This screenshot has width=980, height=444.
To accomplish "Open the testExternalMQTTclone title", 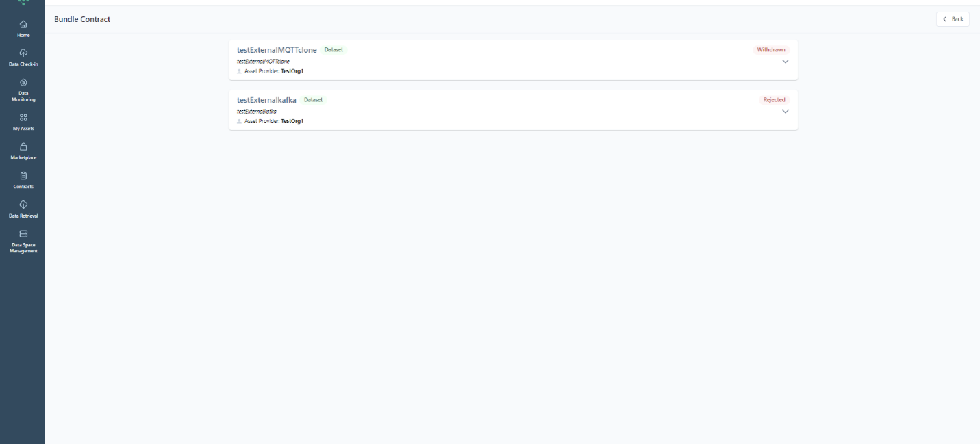I will pos(277,50).
